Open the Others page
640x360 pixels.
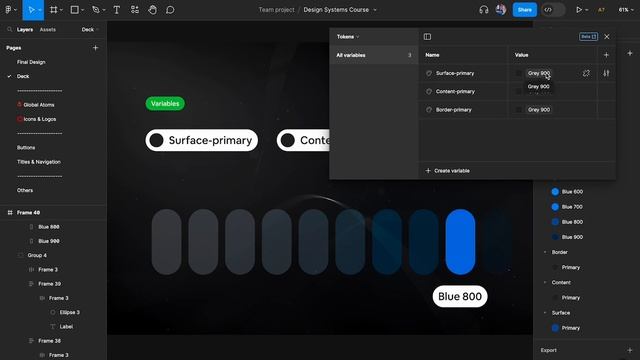coord(25,190)
